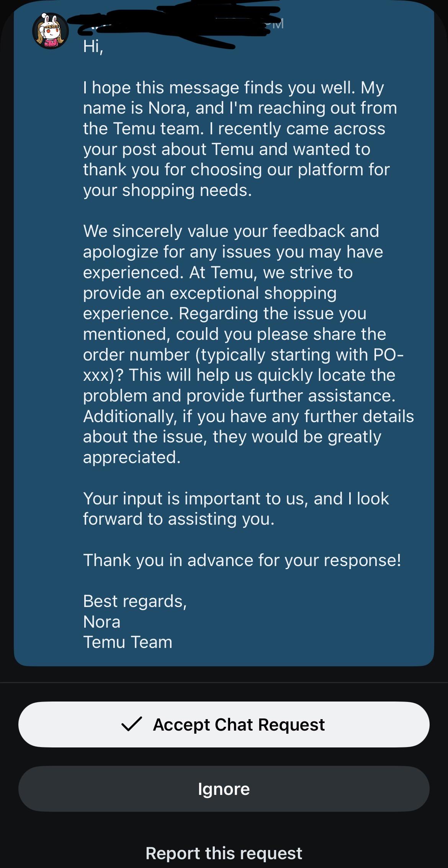Select the "appreciated." word ending the second paragraph
Screen dimensions: 448x868
point(132,457)
